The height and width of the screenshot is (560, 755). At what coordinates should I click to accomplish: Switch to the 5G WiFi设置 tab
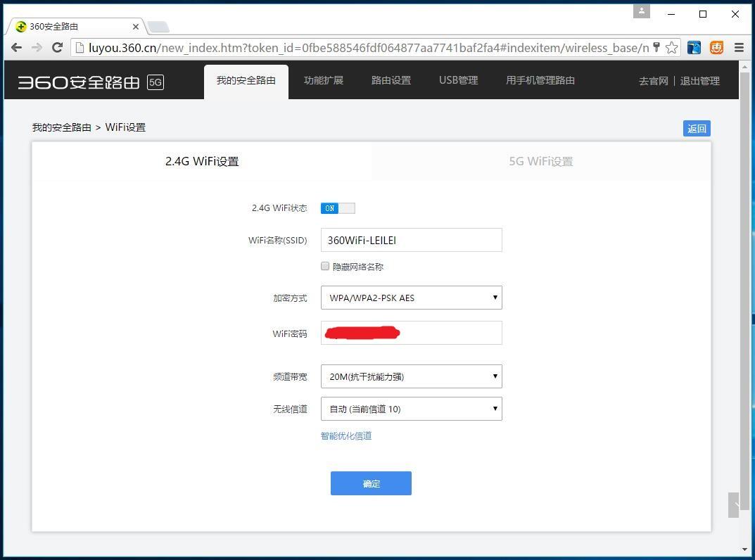click(540, 161)
